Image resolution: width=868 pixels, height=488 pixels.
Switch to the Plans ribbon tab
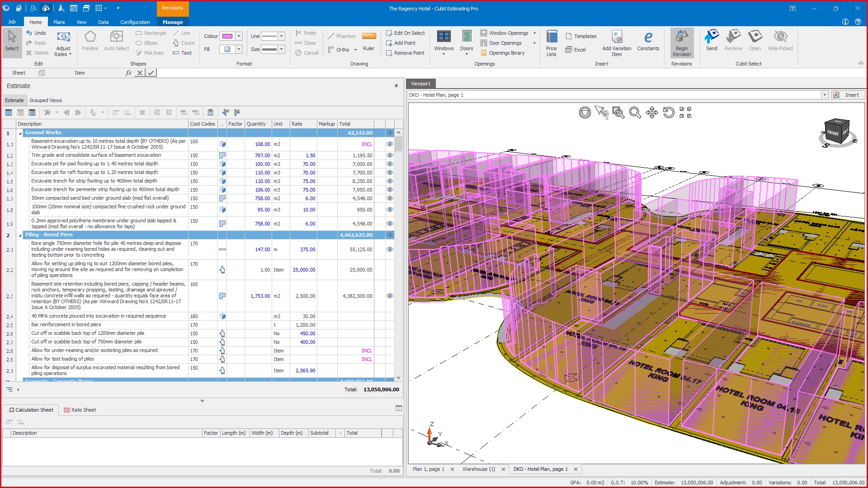(59, 22)
